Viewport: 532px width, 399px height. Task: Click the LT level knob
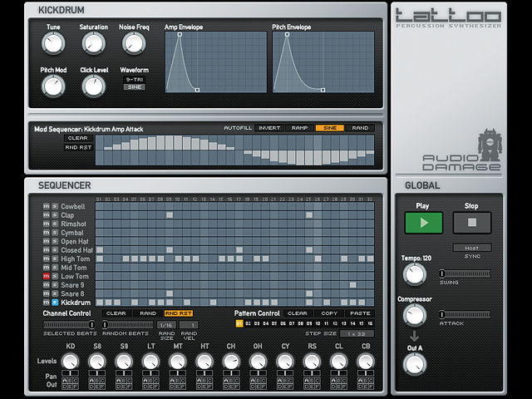click(x=150, y=362)
